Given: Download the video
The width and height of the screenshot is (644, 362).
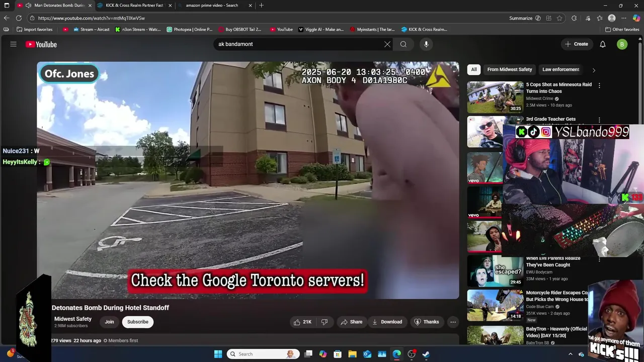Looking at the screenshot, I should pos(387,322).
